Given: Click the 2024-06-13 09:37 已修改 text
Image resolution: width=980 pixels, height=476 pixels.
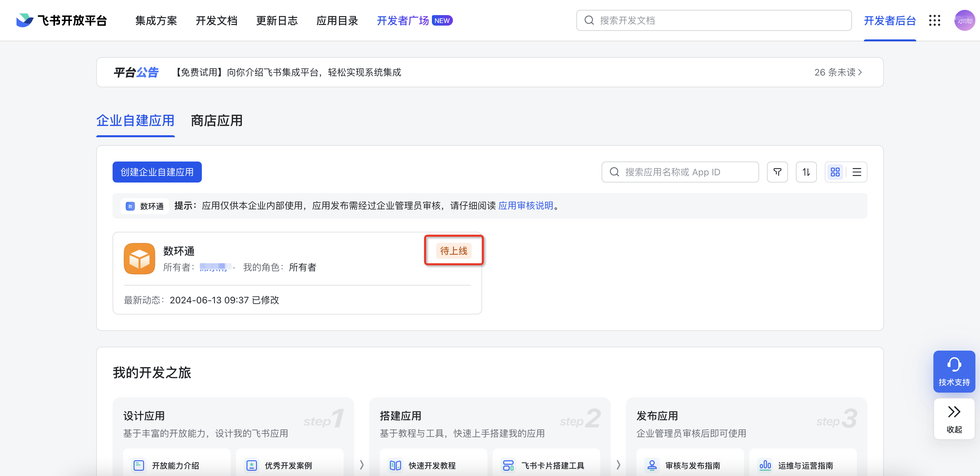Looking at the screenshot, I should pyautogui.click(x=224, y=300).
